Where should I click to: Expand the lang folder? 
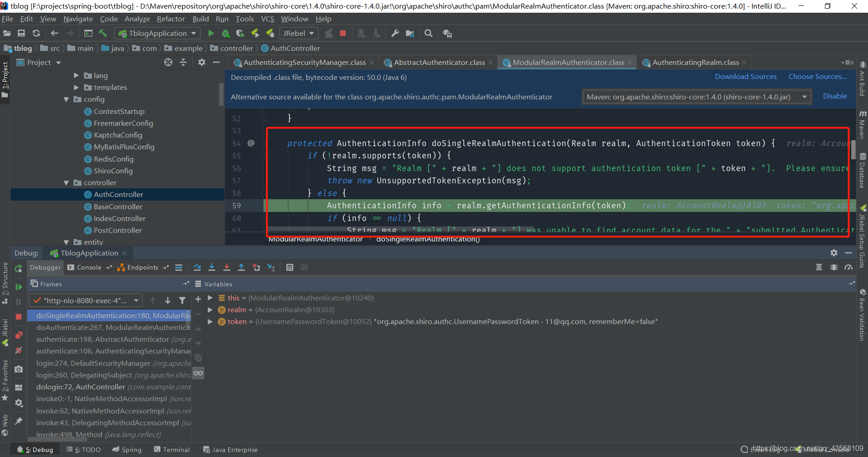(x=76, y=75)
